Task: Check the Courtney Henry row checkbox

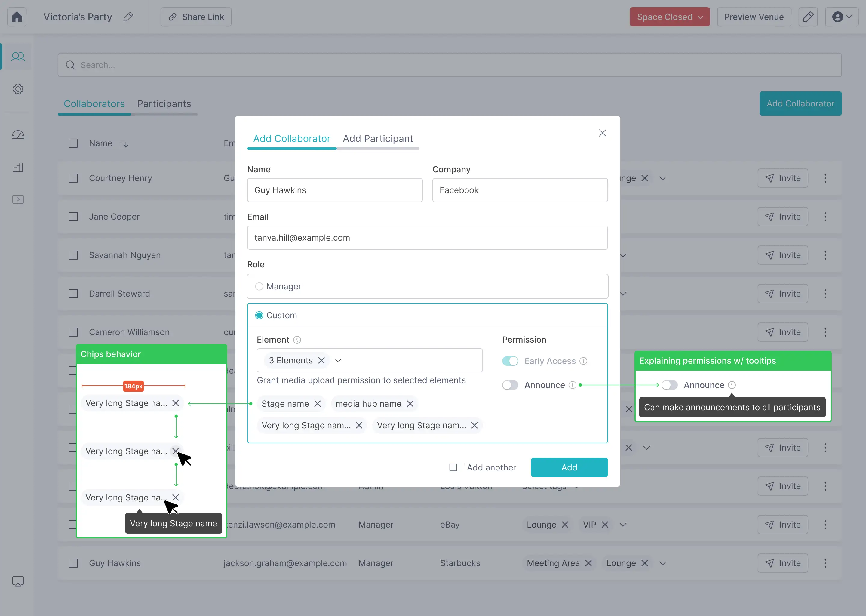Action: (x=73, y=178)
